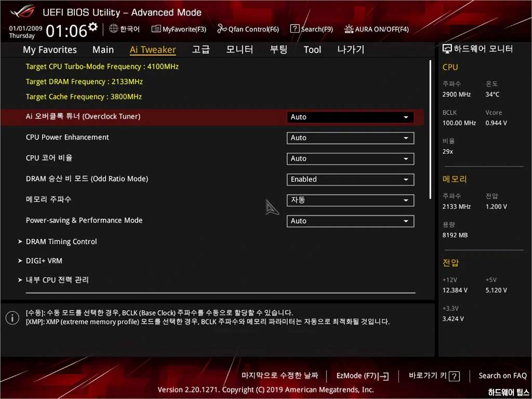The height and width of the screenshot is (399, 532).
Task: Click the 01:06 clock time
Action: pos(66,31)
